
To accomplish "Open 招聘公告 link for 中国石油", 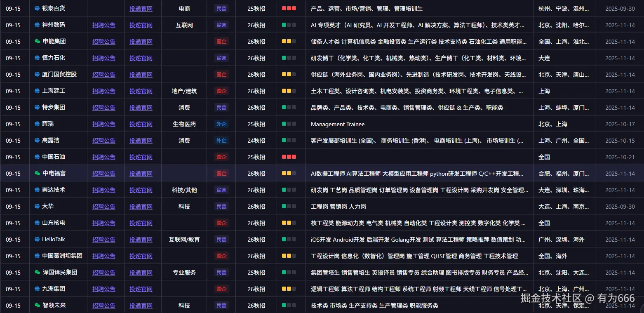I will (104, 157).
